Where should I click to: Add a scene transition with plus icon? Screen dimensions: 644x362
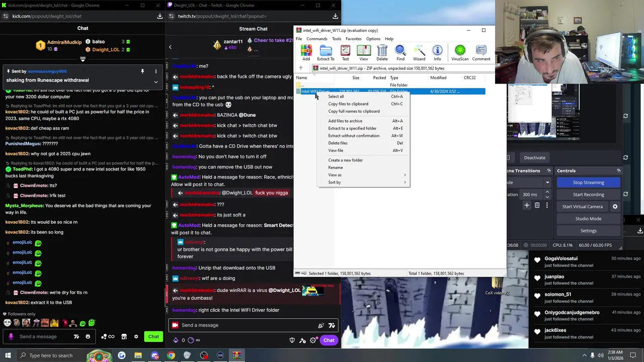pyautogui.click(x=527, y=205)
